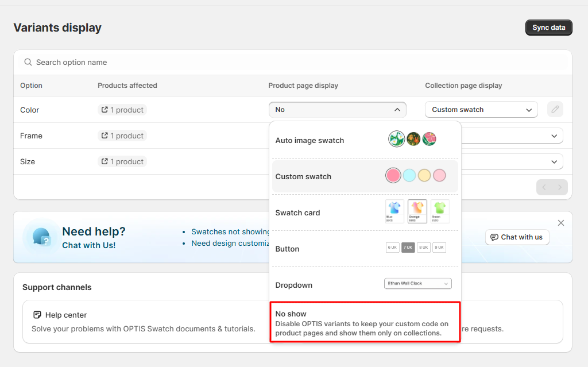Click external link icon in Frame row
This screenshot has height=367, width=588.
105,136
